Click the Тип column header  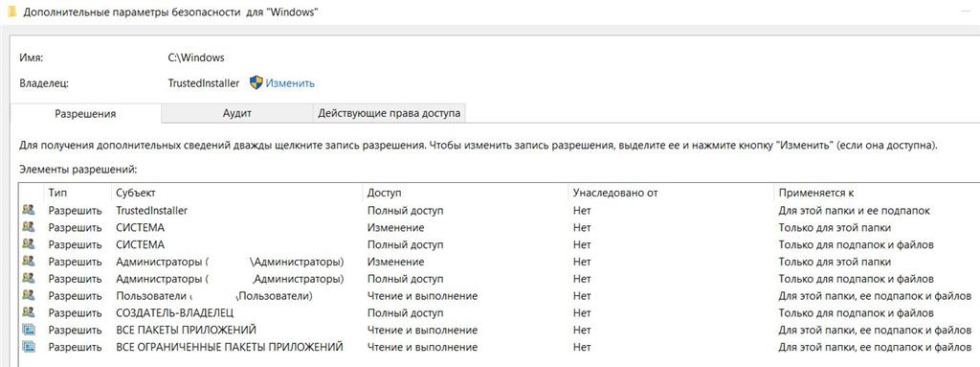pyautogui.click(x=77, y=193)
